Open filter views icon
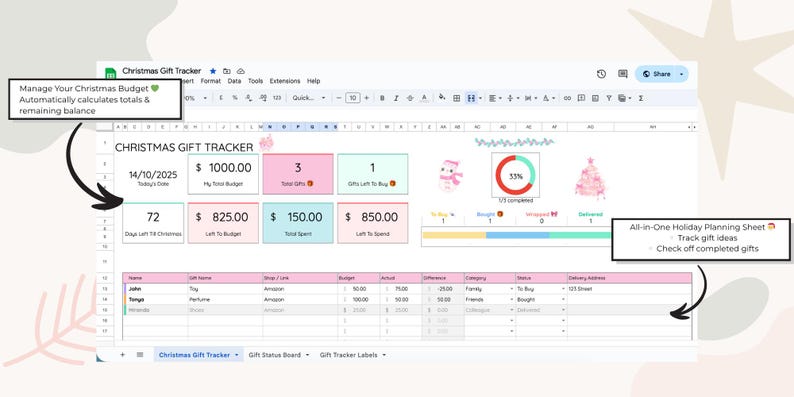Image resolution: width=794 pixels, height=397 pixels. tap(622, 98)
